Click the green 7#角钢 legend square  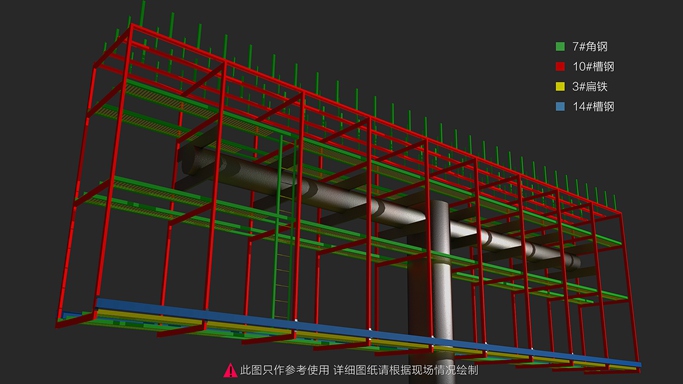tap(560, 47)
